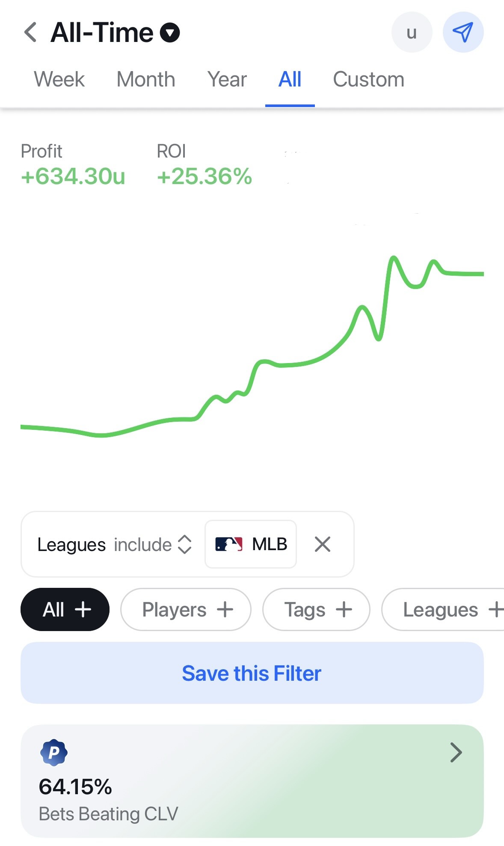
Task: Tap the units 'u' circle button
Action: click(412, 33)
